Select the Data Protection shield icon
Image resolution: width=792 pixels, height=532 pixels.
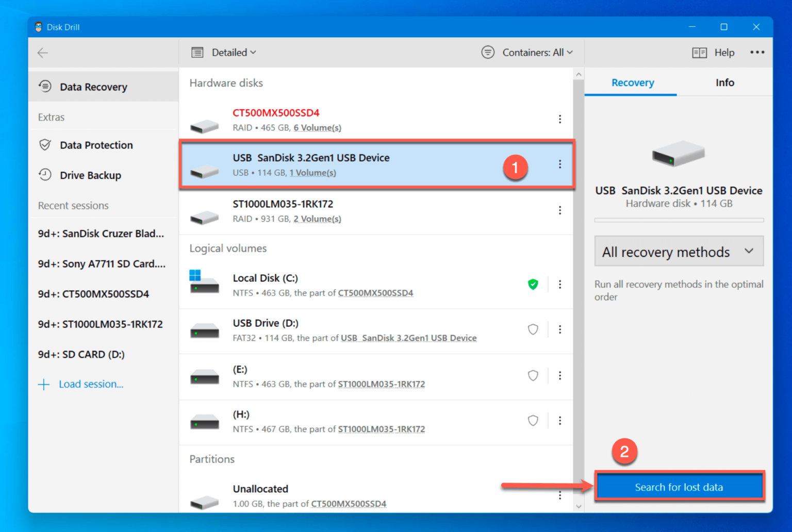coord(45,145)
